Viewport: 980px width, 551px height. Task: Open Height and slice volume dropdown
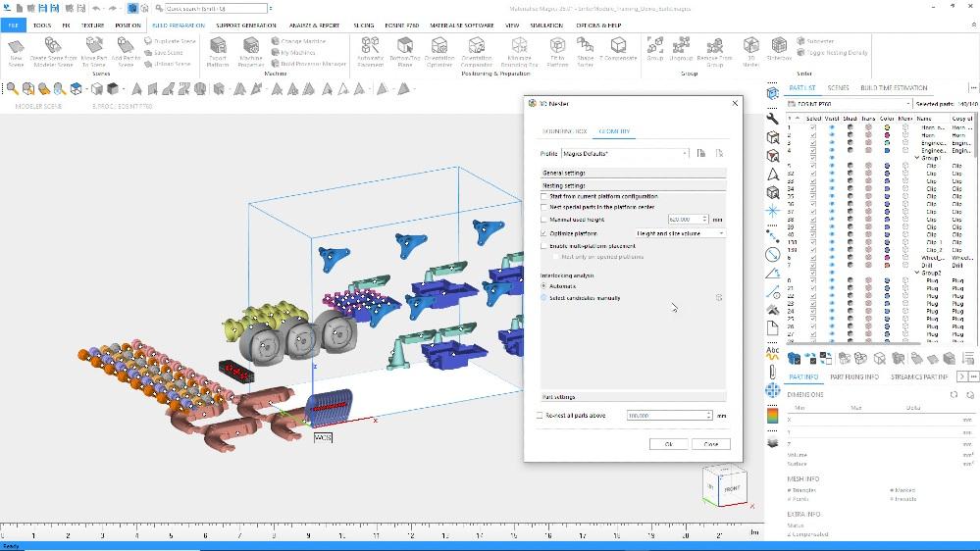pos(680,233)
